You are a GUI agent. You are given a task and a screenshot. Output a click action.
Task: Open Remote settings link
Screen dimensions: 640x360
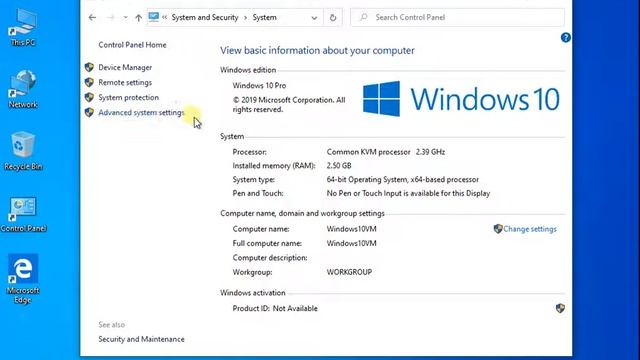(x=125, y=82)
